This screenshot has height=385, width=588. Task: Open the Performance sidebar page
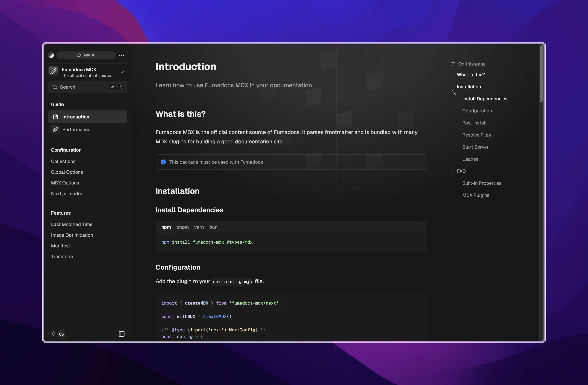pyautogui.click(x=87, y=130)
